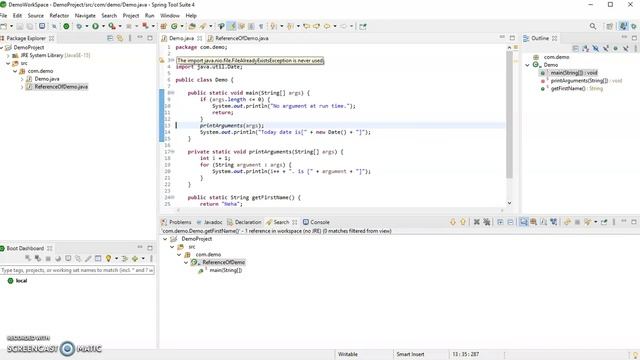Image resolution: width=640 pixels, height=360 pixels.
Task: Show next match in Search view
Action: pos(453,222)
